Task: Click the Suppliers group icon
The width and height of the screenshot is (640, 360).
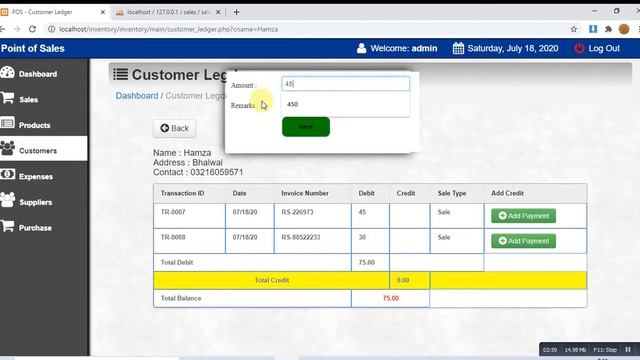Action: pyautogui.click(x=7, y=200)
